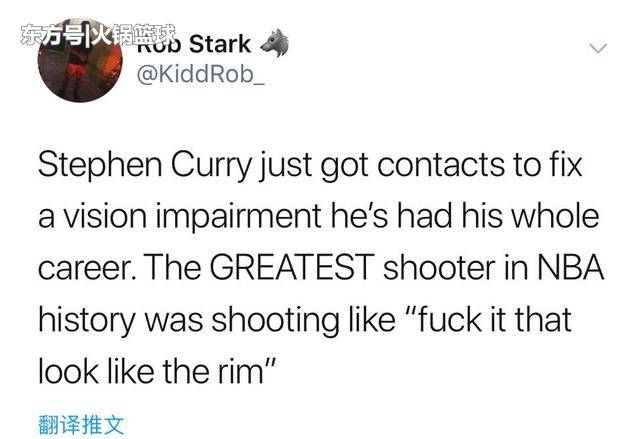
Task: Click the word "history" in tweet
Action: point(87,321)
